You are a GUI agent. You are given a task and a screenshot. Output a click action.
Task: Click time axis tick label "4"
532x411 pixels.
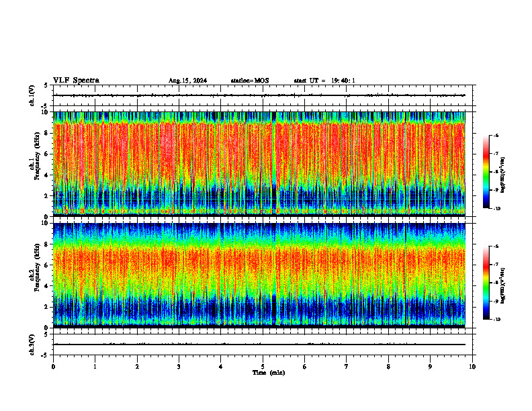point(221,367)
